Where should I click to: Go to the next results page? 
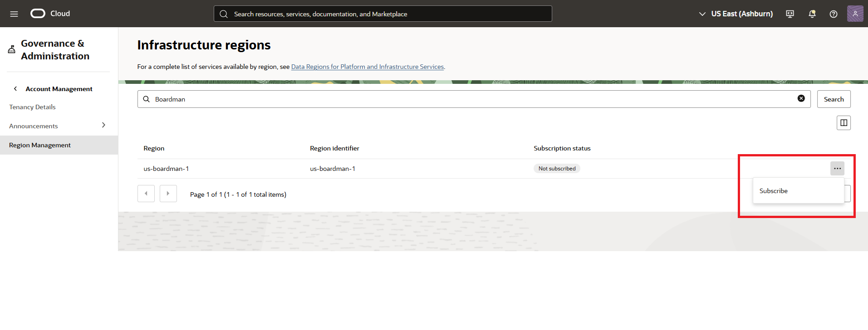pyautogui.click(x=168, y=194)
